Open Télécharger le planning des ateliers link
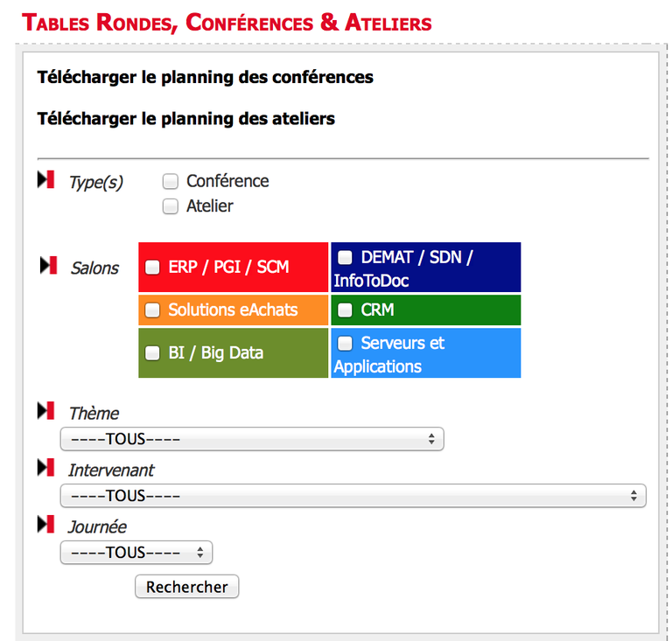This screenshot has height=641, width=672. [186, 119]
